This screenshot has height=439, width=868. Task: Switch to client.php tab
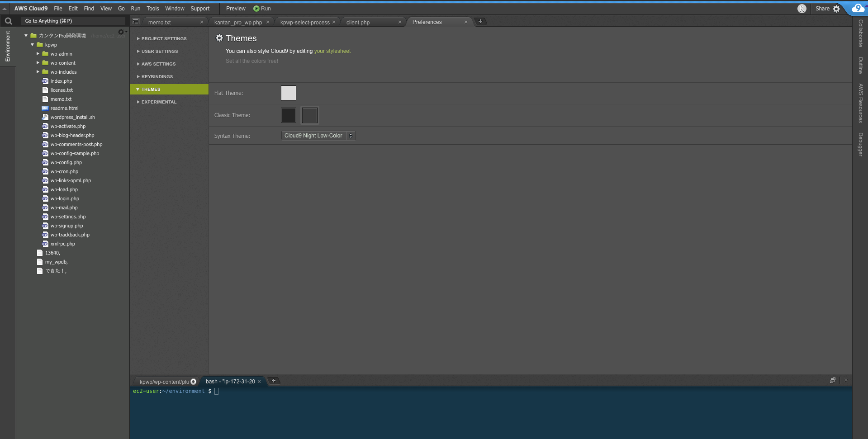point(358,22)
